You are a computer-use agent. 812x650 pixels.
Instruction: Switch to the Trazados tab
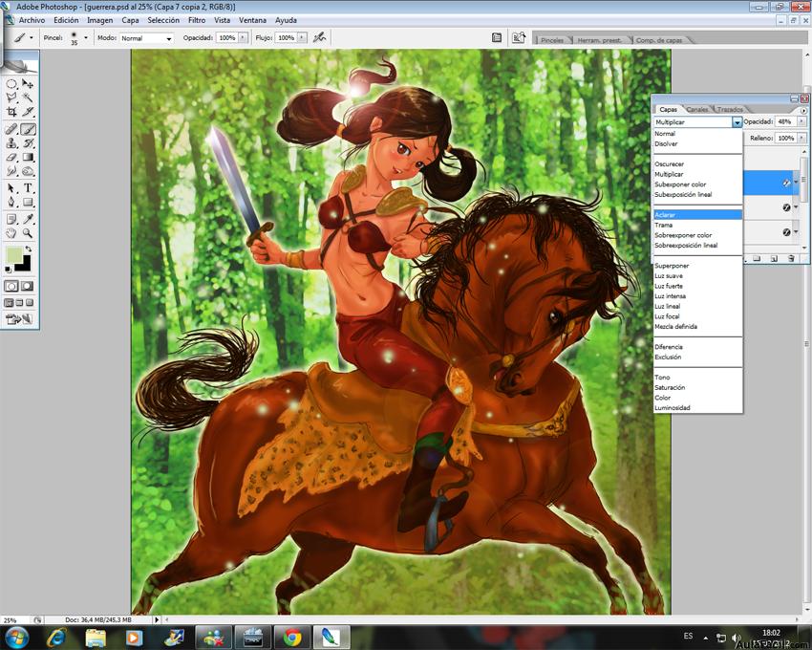tap(730, 109)
